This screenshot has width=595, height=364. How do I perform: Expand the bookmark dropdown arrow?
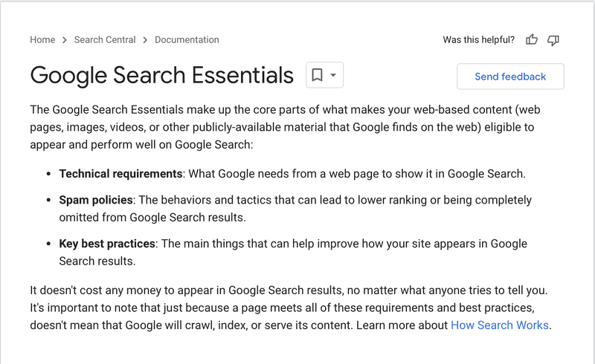333,75
